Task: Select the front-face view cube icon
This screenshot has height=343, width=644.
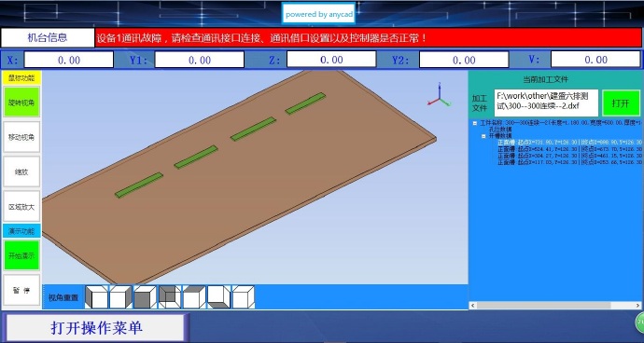Action: [x=145, y=297]
